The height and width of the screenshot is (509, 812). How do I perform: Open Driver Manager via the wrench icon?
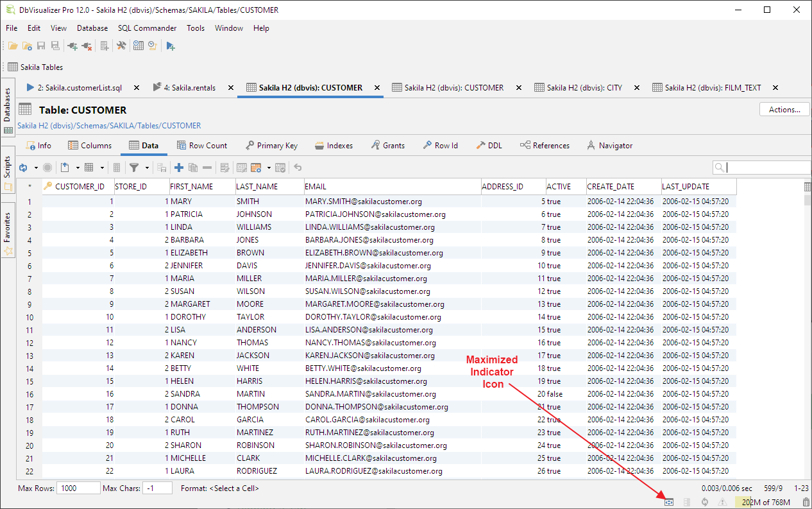point(121,46)
